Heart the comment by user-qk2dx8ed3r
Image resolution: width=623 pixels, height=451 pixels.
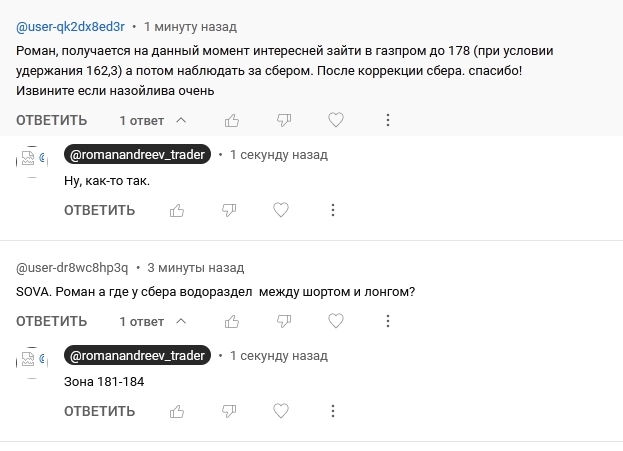click(x=336, y=120)
